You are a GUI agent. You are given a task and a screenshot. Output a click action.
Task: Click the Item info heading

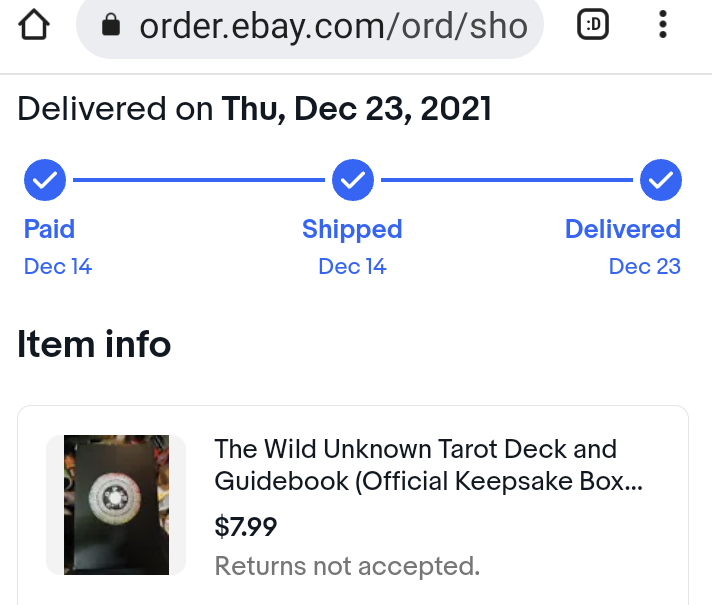point(94,345)
